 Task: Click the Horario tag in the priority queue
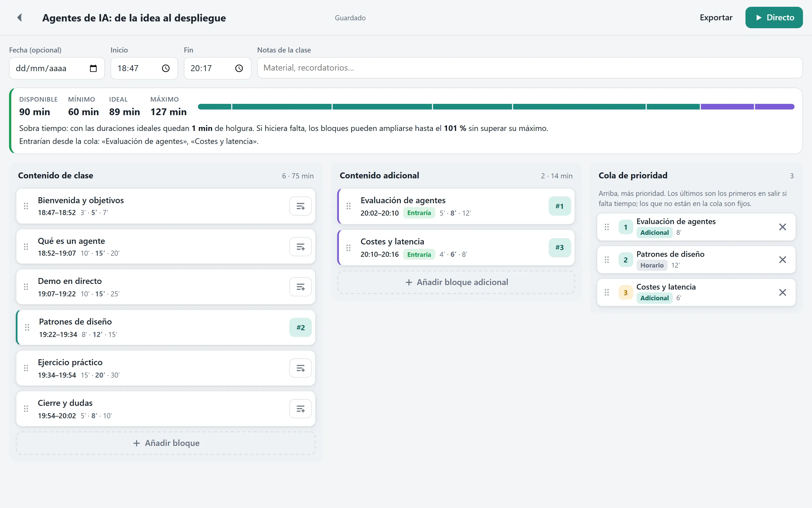pos(652,265)
